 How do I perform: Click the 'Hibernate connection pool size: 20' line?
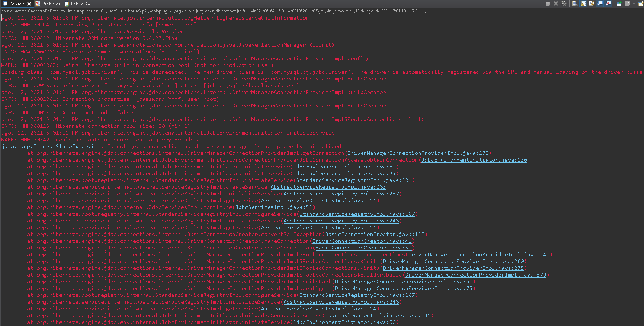pos(96,126)
